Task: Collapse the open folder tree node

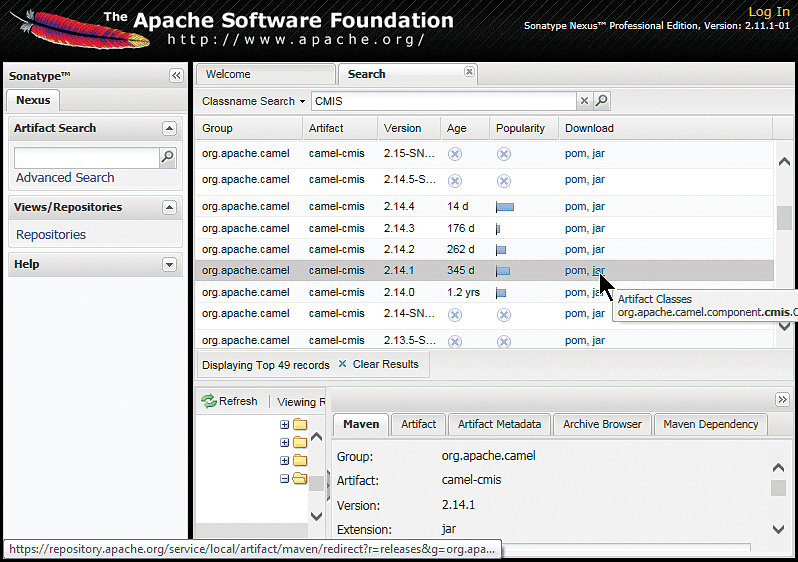Action: tap(285, 479)
